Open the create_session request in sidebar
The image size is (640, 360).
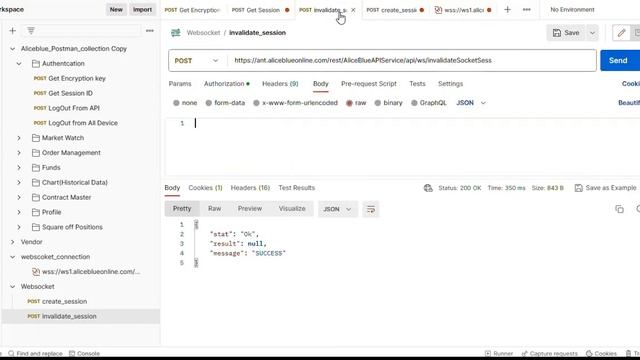coord(57,301)
